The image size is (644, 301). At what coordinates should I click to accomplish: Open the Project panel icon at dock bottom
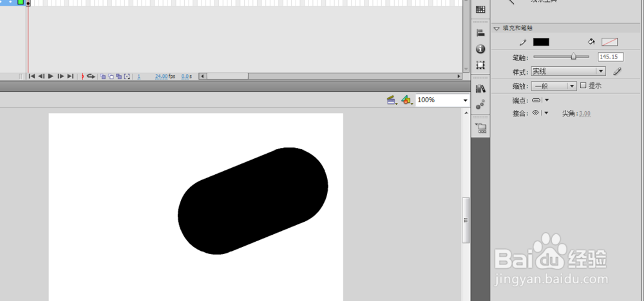480,128
